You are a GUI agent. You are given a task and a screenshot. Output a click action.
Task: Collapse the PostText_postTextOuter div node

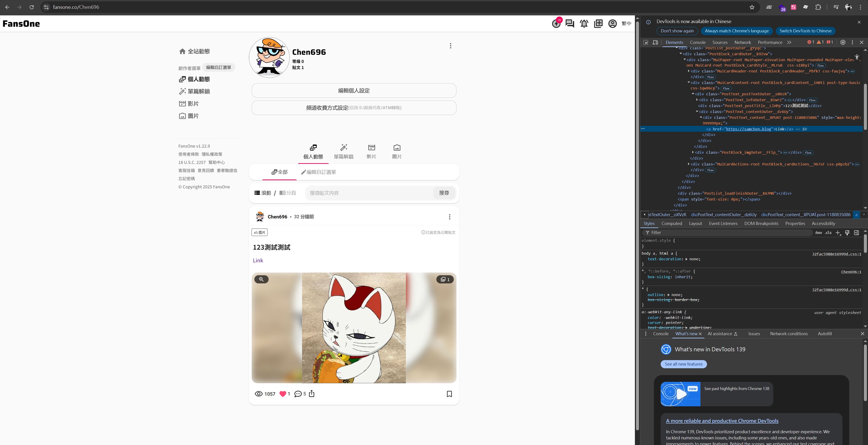coord(693,94)
